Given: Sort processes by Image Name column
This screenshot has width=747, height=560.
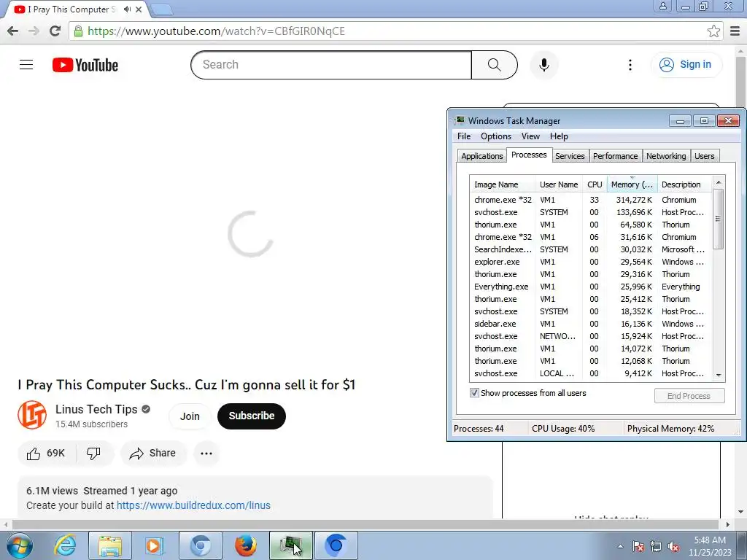Looking at the screenshot, I should tap(502, 184).
